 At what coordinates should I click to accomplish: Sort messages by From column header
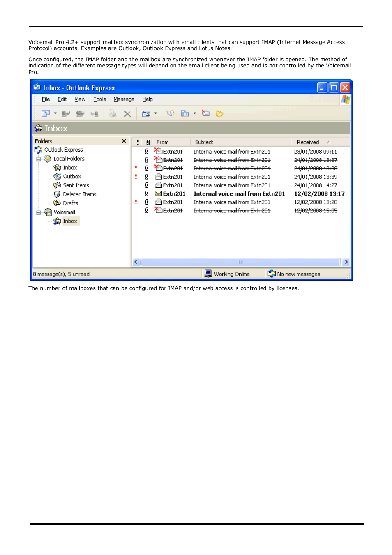[172, 142]
